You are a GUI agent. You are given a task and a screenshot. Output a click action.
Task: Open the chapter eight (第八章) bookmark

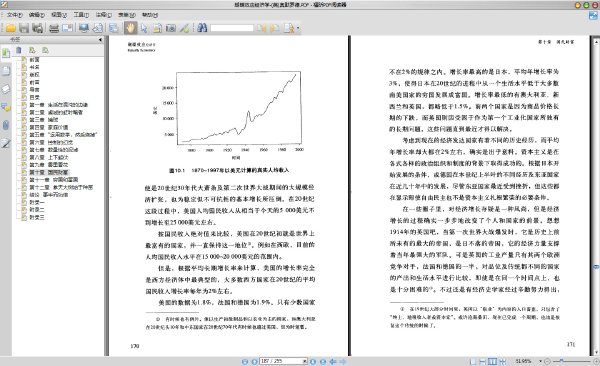pyautogui.click(x=49, y=157)
